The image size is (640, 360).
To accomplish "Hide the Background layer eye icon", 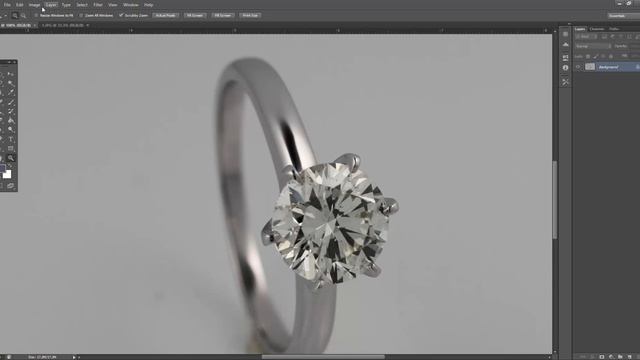I will [578, 67].
